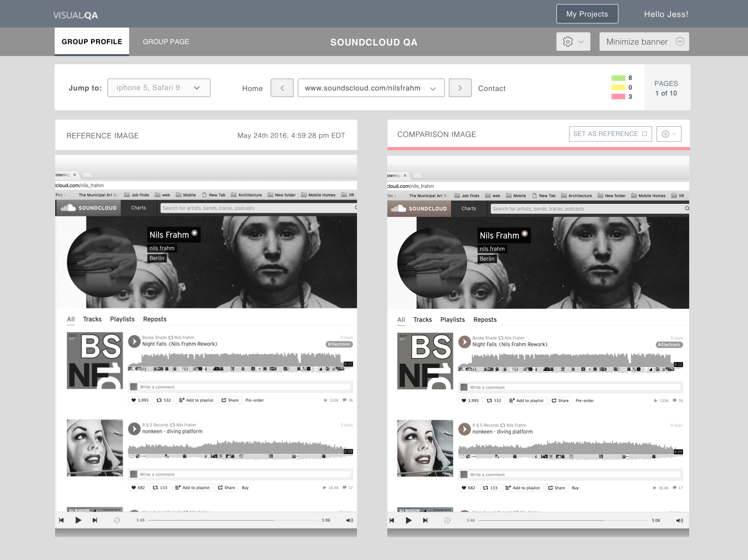Click the Minimize banner button

pyautogui.click(x=644, y=42)
